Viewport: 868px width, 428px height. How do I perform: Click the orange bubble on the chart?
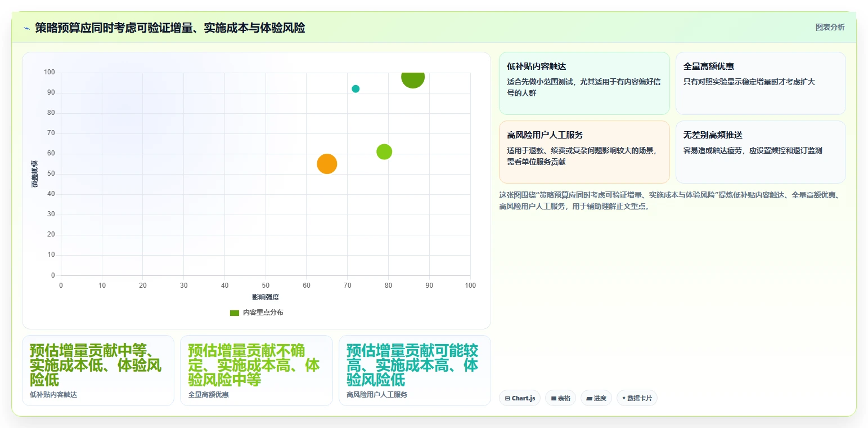tap(327, 164)
